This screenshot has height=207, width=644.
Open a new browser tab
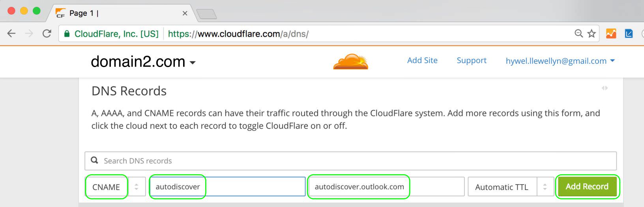[x=206, y=14]
